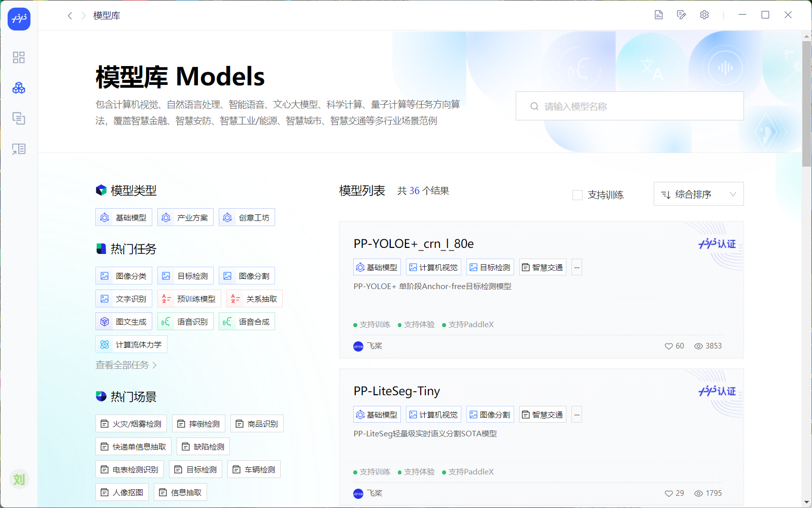
Task: Expand the ... tag overflow on PP-LiteSeg-Tiny card
Action: (577, 414)
